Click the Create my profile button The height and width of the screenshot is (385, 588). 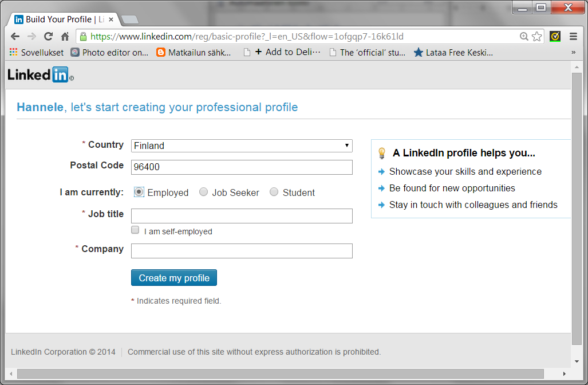tap(174, 278)
